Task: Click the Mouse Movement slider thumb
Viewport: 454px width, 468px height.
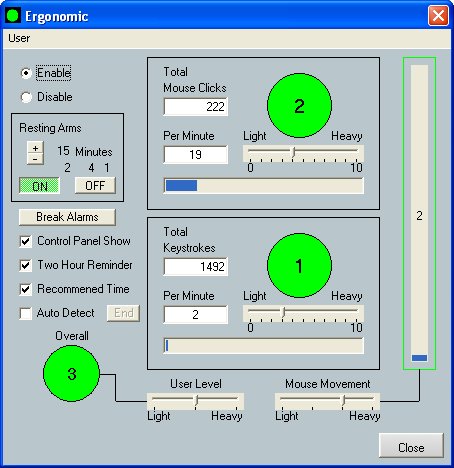Action: click(x=343, y=400)
